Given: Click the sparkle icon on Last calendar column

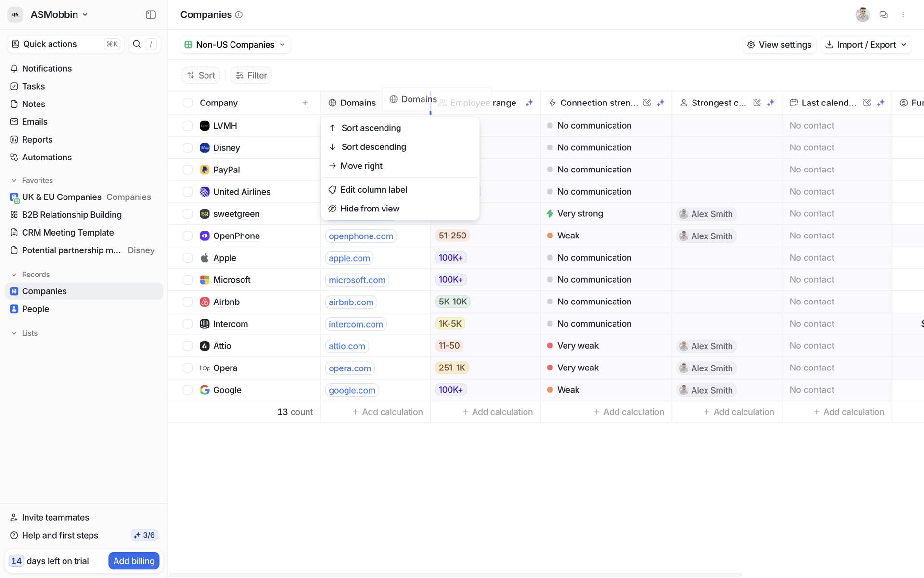Looking at the screenshot, I should [881, 103].
